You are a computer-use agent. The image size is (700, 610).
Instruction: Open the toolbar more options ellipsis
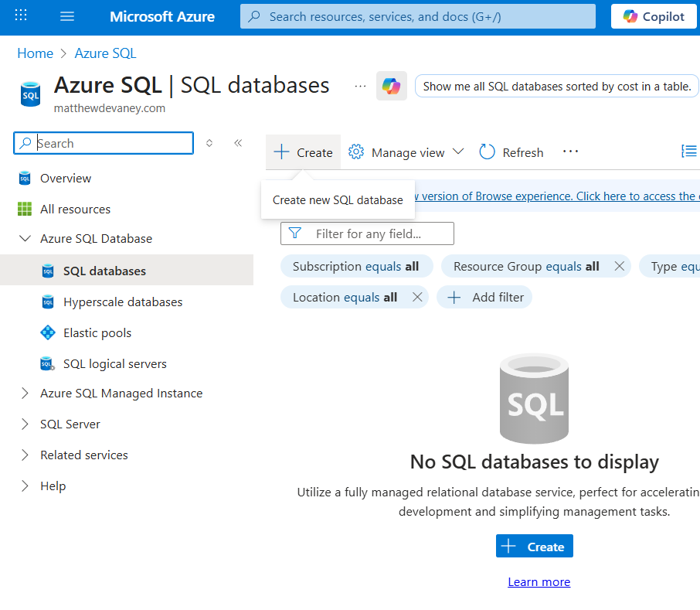570,152
